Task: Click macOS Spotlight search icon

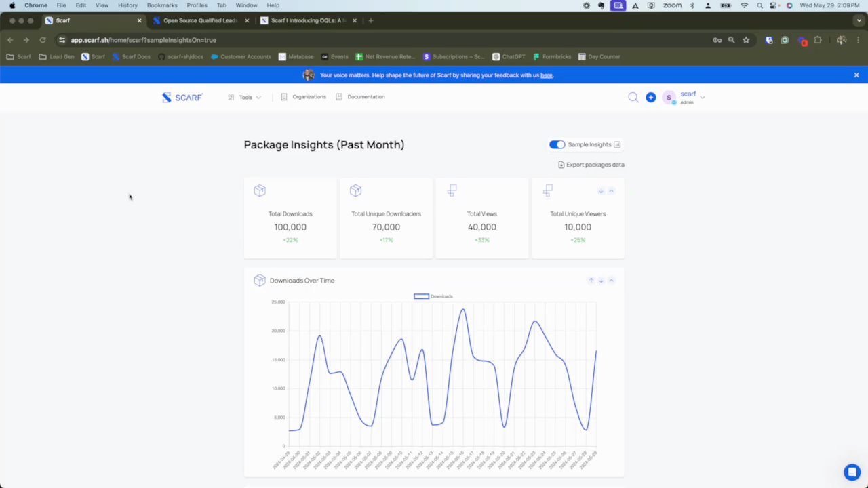Action: [759, 5]
